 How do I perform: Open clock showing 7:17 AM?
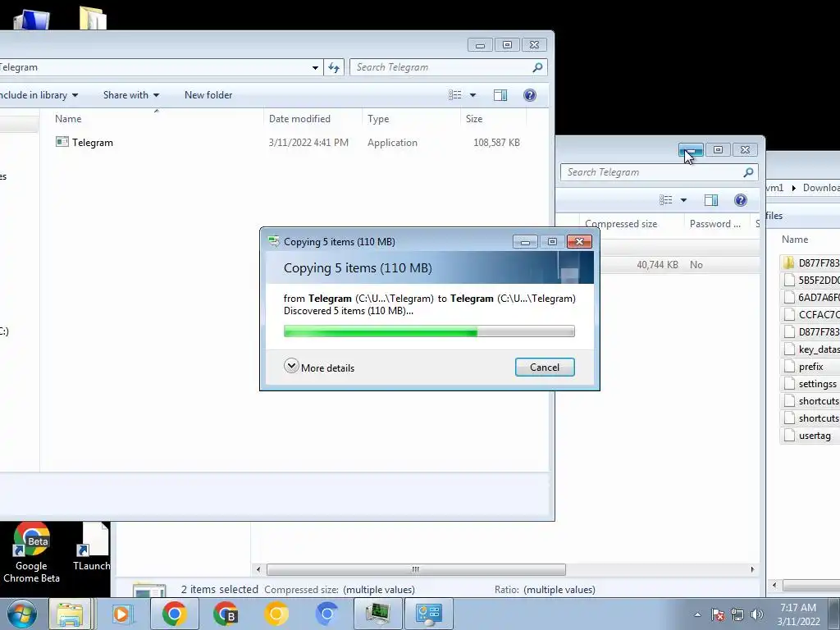(x=798, y=614)
